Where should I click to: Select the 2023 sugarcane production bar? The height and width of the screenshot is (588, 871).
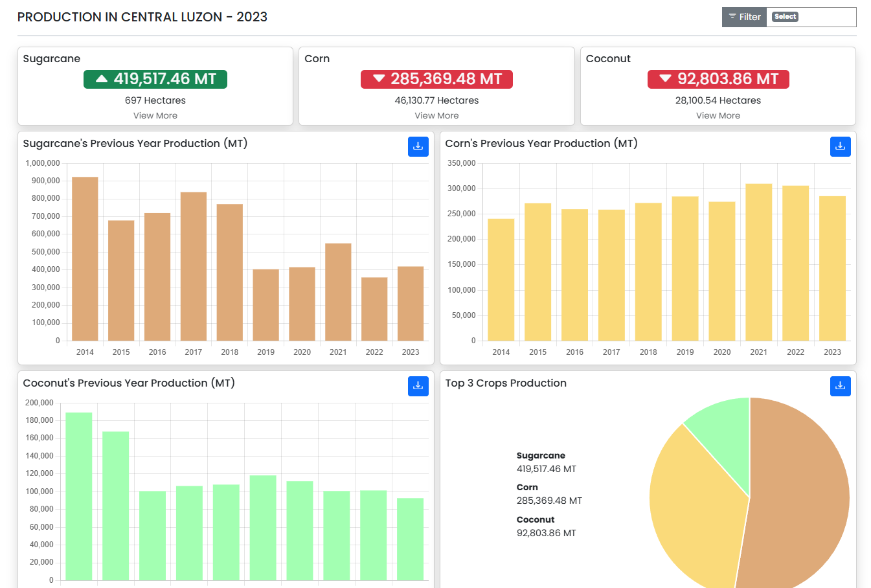411,303
